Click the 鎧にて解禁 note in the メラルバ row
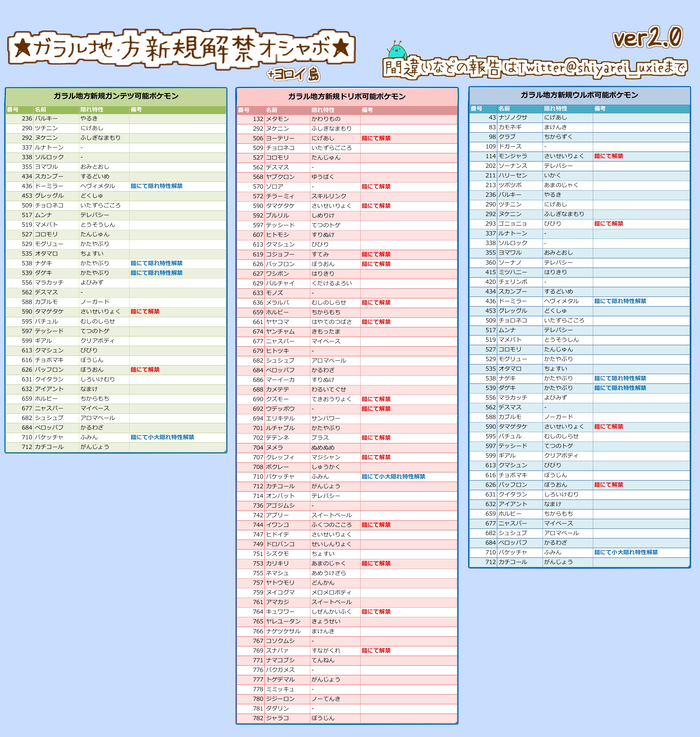700x737 pixels. point(376,303)
